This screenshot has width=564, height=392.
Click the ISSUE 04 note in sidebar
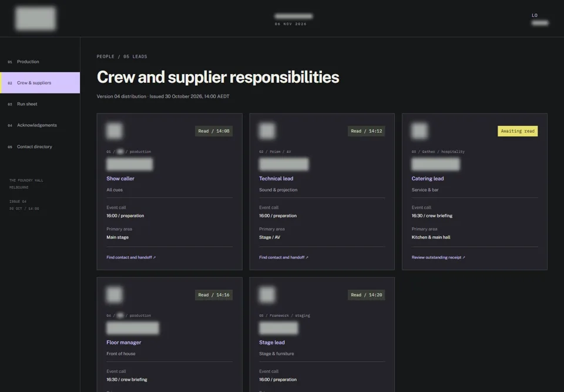(18, 202)
